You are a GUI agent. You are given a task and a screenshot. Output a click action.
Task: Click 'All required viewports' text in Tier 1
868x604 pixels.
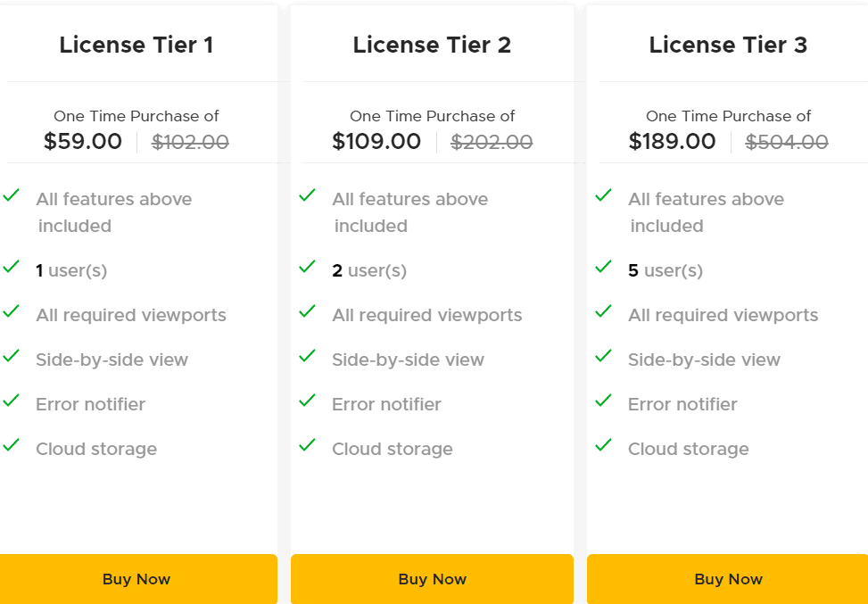point(131,315)
